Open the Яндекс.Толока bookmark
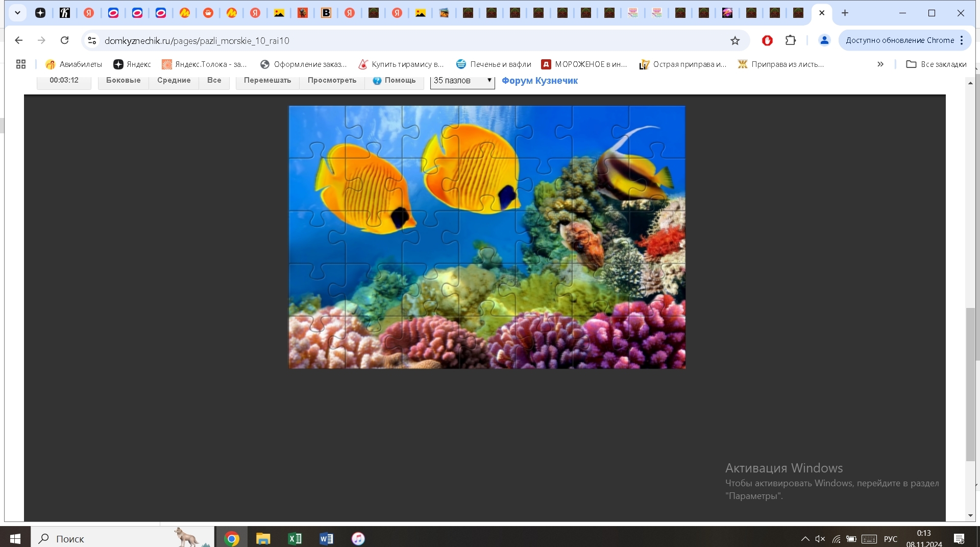The image size is (980, 547). [204, 64]
